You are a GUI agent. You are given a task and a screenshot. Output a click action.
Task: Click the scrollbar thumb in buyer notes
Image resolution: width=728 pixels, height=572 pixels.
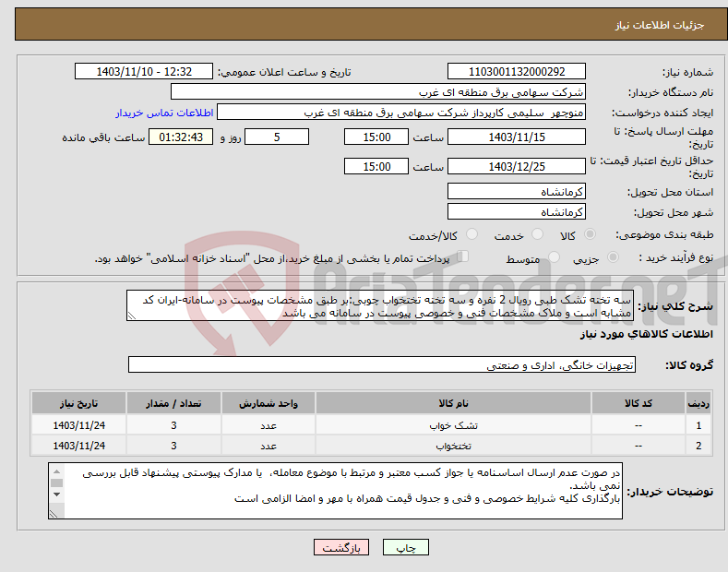(x=56, y=483)
